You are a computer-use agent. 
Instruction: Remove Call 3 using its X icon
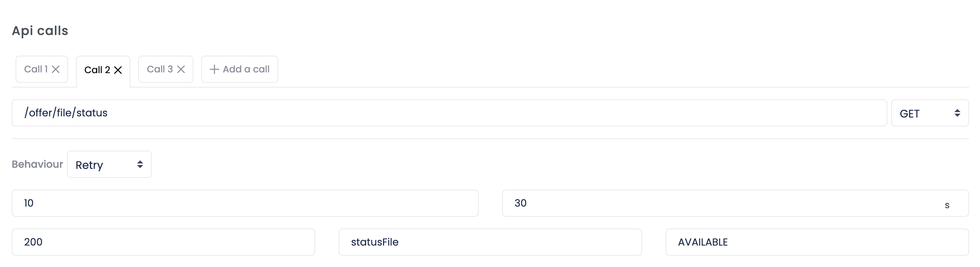point(180,69)
